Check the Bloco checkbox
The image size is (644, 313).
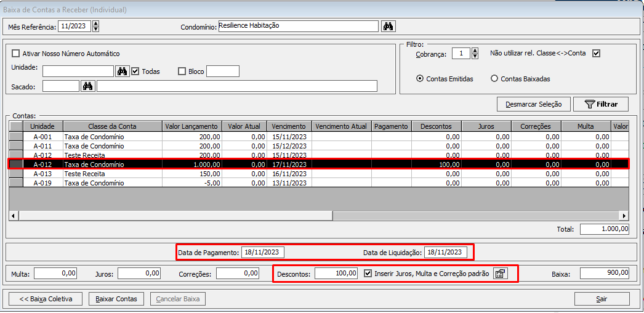[182, 71]
